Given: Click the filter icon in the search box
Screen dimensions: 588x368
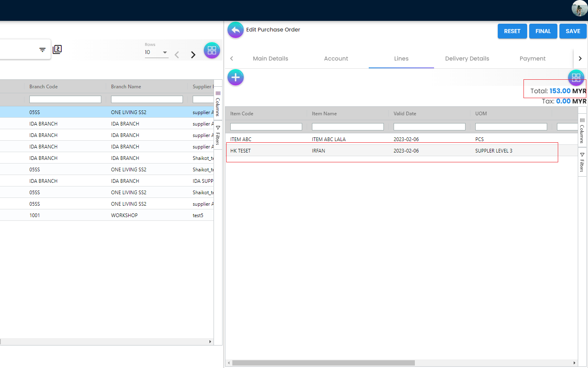Looking at the screenshot, I should (x=42, y=50).
